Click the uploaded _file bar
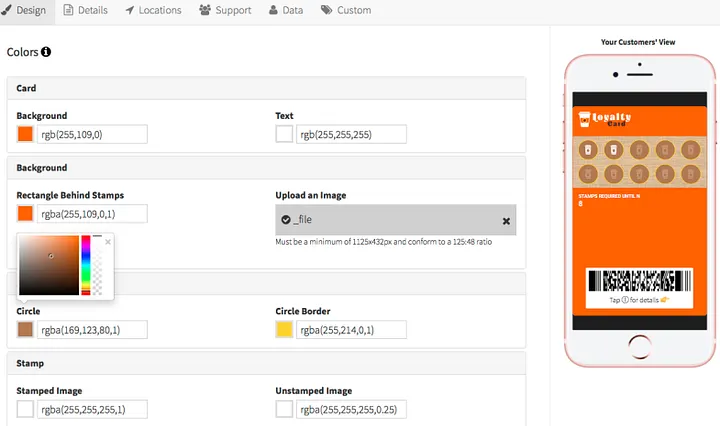The image size is (720, 426). (x=396, y=219)
